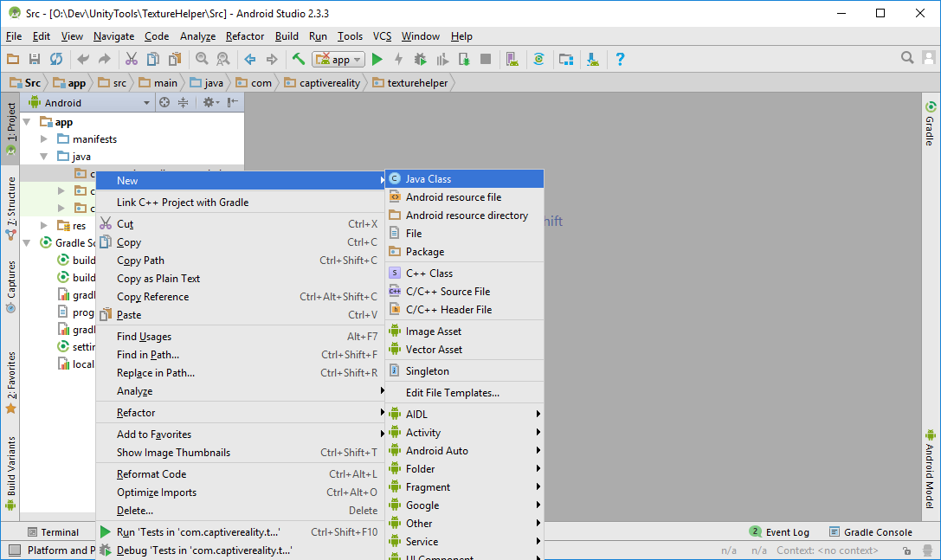Click the blue question mark Help icon
Screen dimensions: 941x560
pyautogui.click(x=620, y=59)
